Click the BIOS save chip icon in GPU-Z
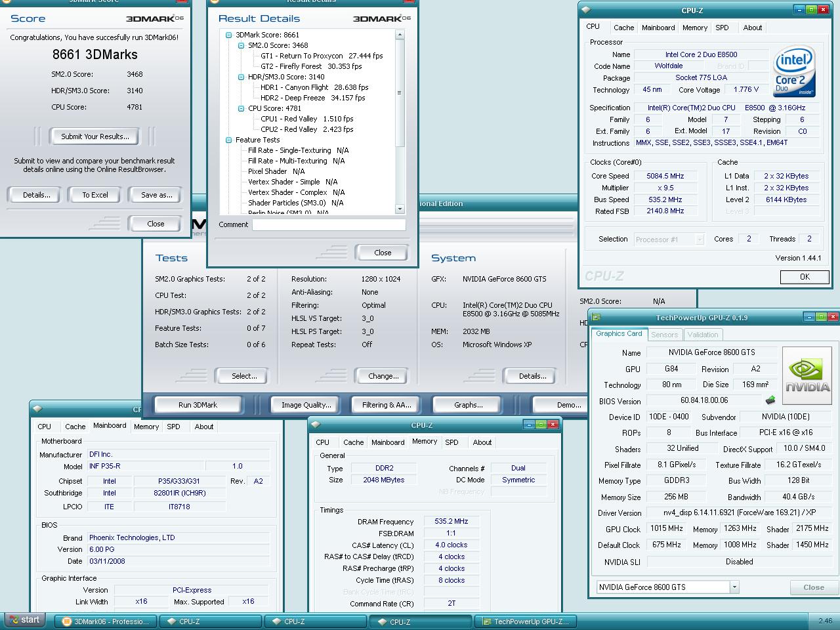The width and height of the screenshot is (840, 630). pos(770,400)
